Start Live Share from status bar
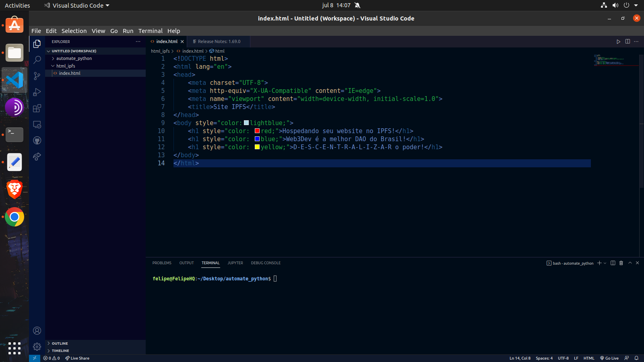This screenshot has height=362, width=644. [x=77, y=358]
